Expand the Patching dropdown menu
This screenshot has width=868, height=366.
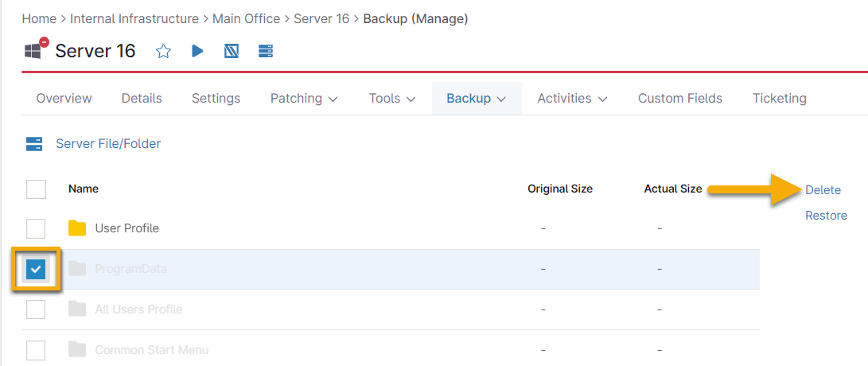[304, 99]
